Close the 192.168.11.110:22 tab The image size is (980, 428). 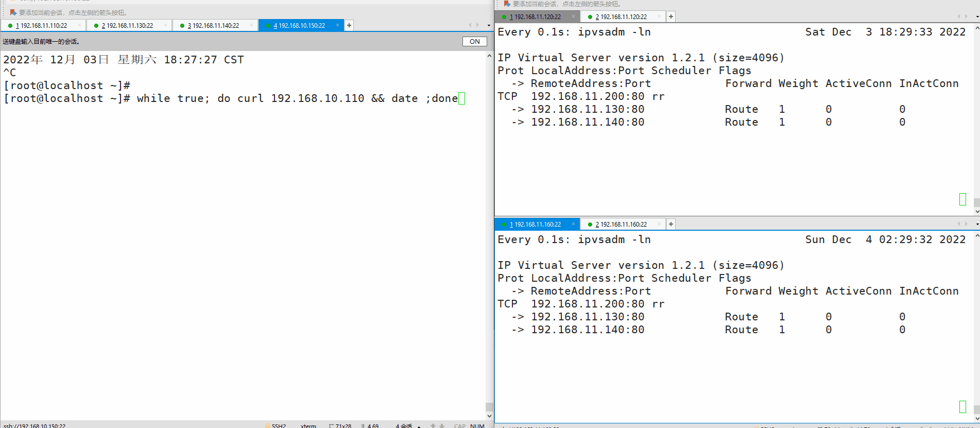(x=79, y=25)
